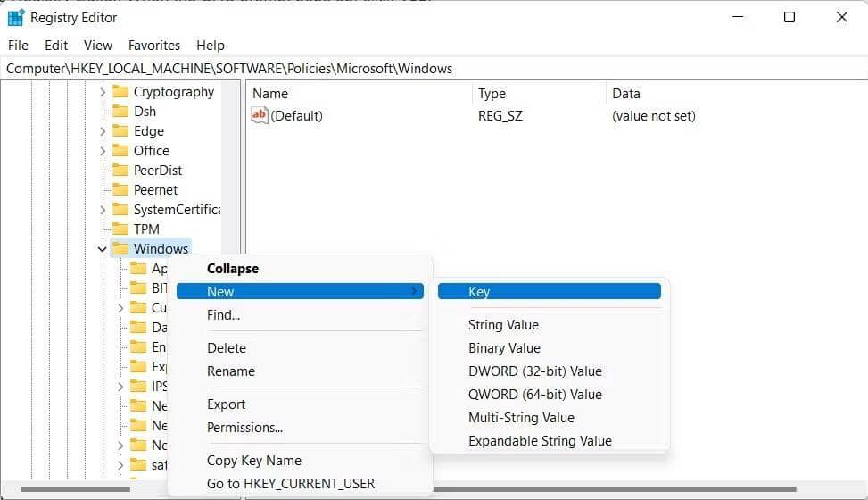Screen dimensions: 868x500
Task: Select the Edge folder icon
Action: tap(120, 131)
